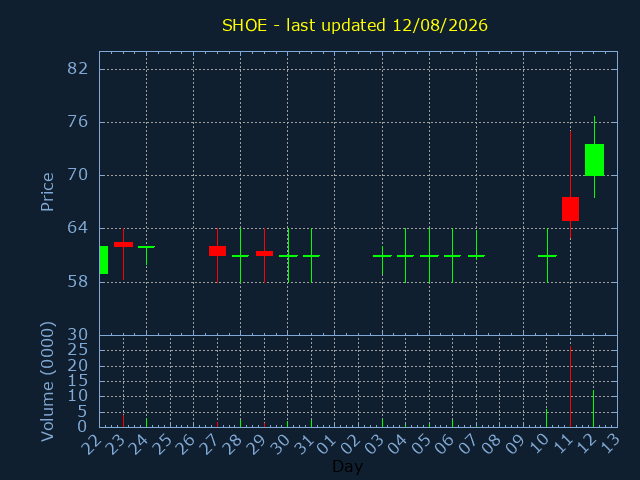640x480 pixels.
Task: Click the green candle on day 05
Action: tap(429, 256)
